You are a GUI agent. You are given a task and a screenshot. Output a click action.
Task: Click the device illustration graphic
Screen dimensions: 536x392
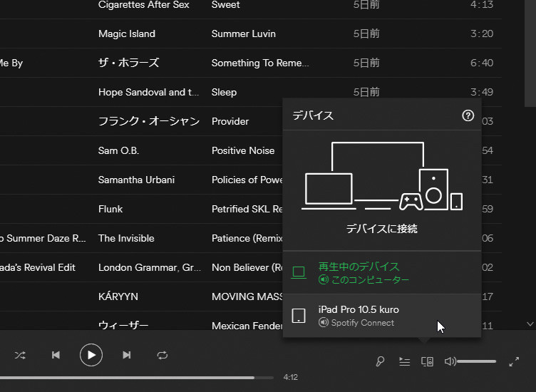pos(382,176)
